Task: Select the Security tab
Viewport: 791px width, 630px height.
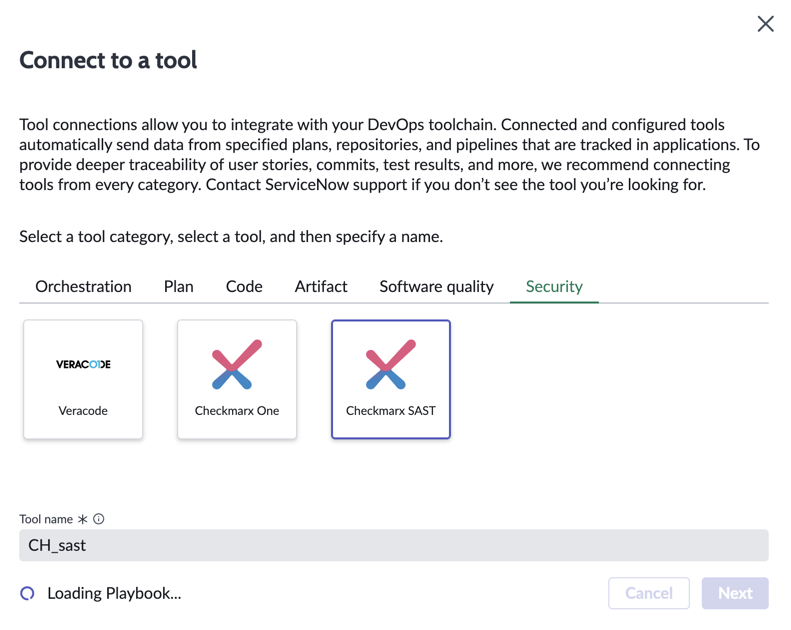Action: [554, 287]
